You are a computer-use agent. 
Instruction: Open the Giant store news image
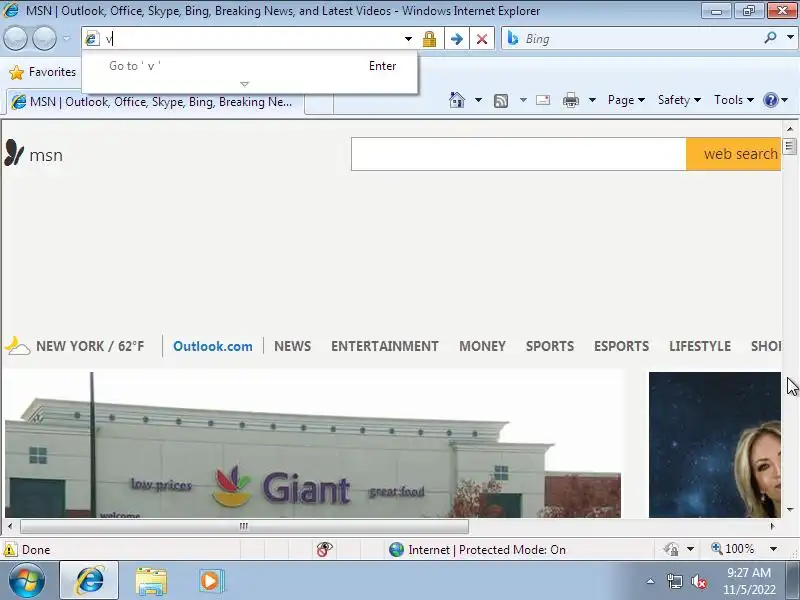313,444
